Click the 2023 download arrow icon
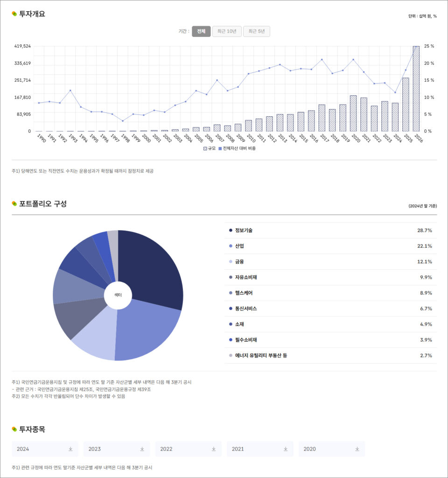The width and height of the screenshot is (448, 478). (x=142, y=449)
